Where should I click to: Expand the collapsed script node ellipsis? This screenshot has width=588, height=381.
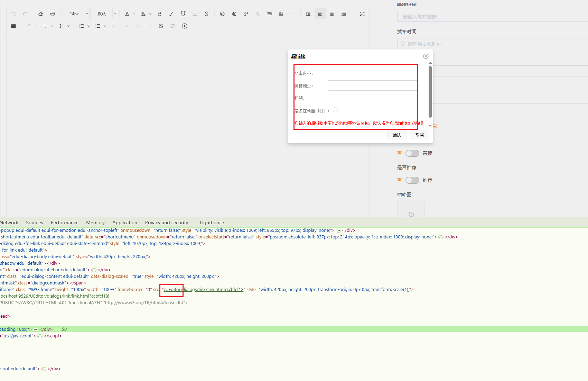tap(40, 336)
